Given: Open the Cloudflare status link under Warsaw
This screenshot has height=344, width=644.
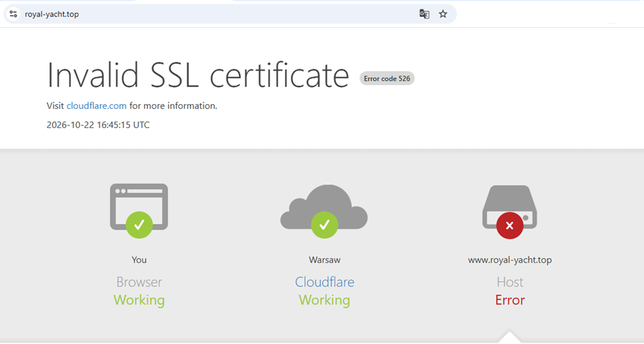Looking at the screenshot, I should click(x=325, y=282).
